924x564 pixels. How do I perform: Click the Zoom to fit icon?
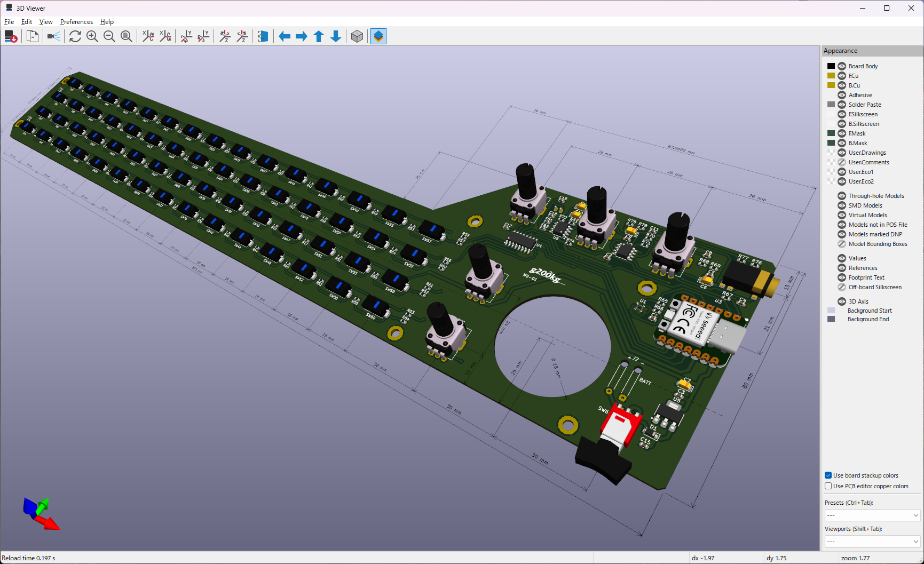[x=127, y=36]
